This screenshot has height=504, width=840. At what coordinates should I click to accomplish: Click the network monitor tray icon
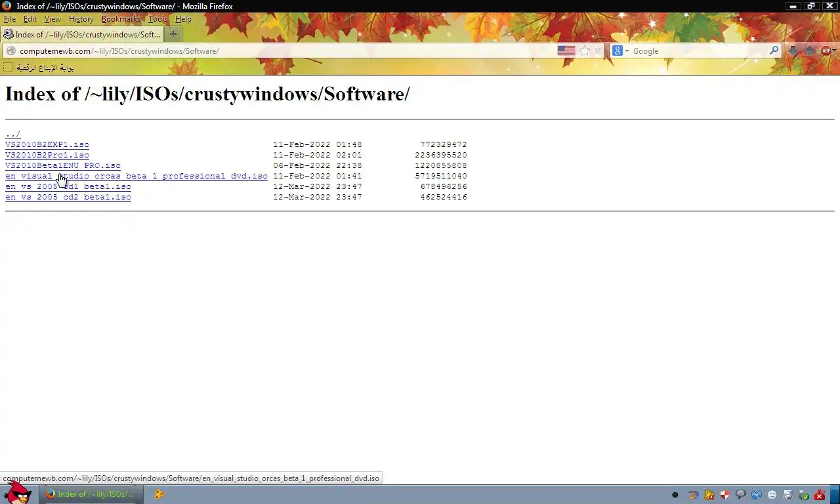(x=787, y=495)
